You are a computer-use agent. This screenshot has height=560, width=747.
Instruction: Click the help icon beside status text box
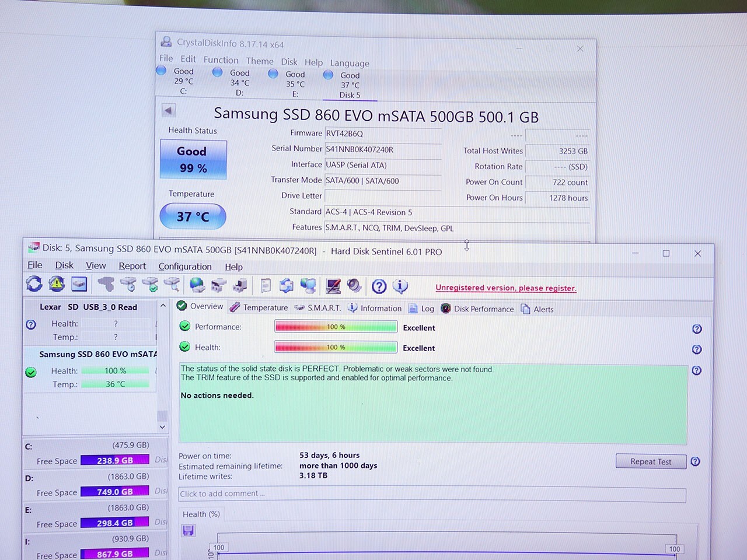click(x=697, y=370)
